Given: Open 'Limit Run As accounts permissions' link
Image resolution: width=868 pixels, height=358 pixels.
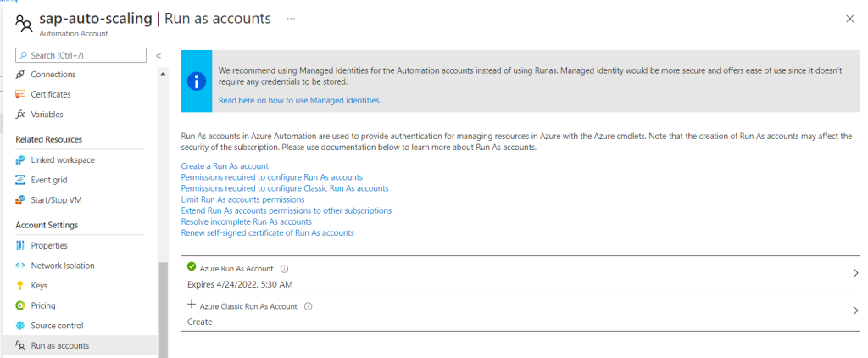Looking at the screenshot, I should point(242,199).
